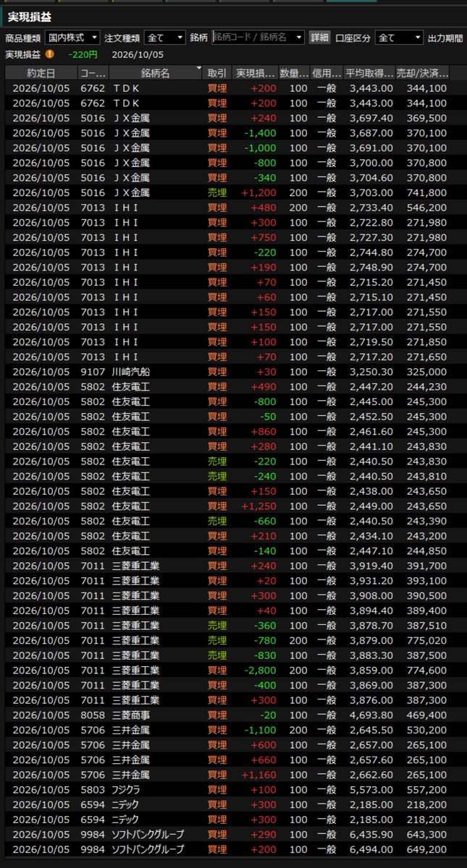
Task: Select the +860 profit cell
Action: [264, 431]
